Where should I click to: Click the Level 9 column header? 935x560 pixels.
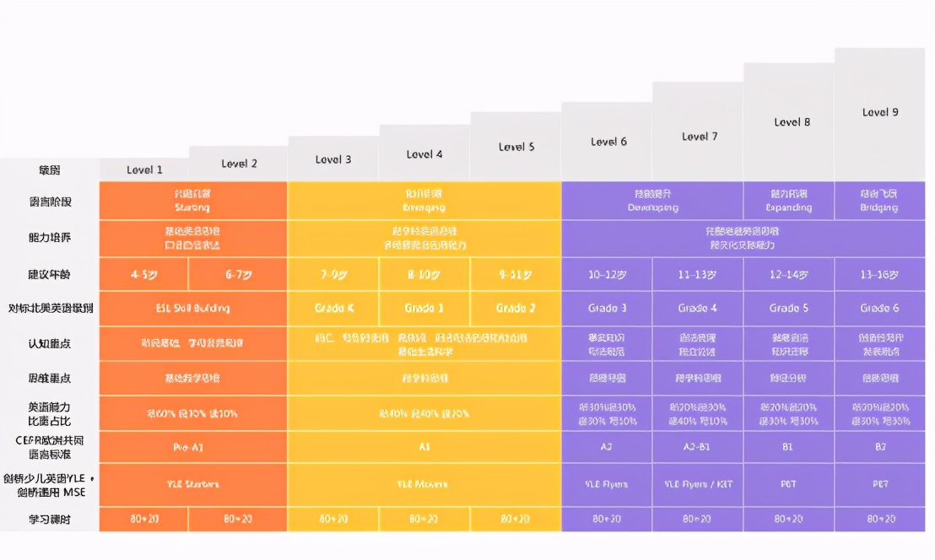click(x=880, y=112)
